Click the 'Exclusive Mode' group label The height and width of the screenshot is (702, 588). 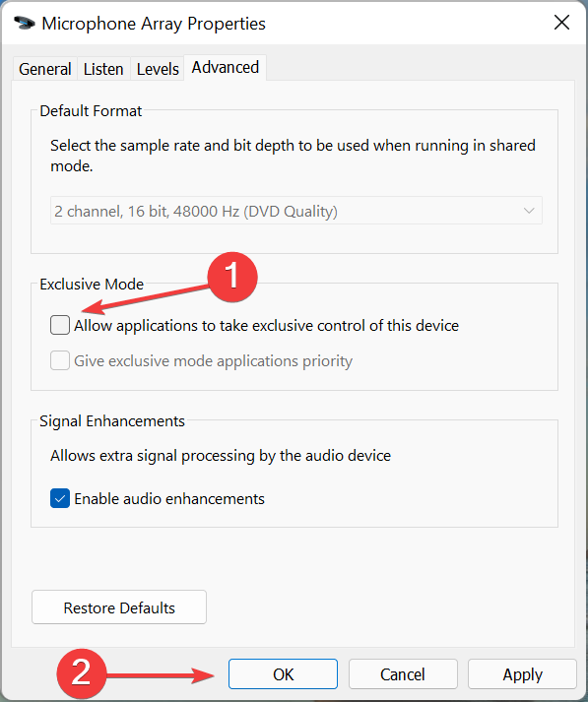coord(92,285)
